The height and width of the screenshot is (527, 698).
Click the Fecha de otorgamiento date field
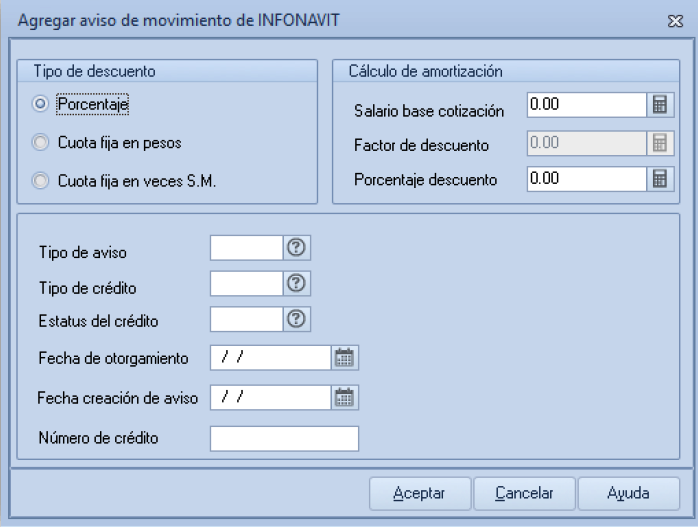tap(271, 357)
